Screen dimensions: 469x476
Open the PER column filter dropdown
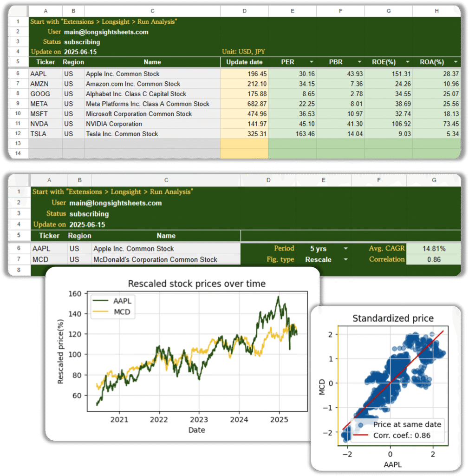coord(312,62)
